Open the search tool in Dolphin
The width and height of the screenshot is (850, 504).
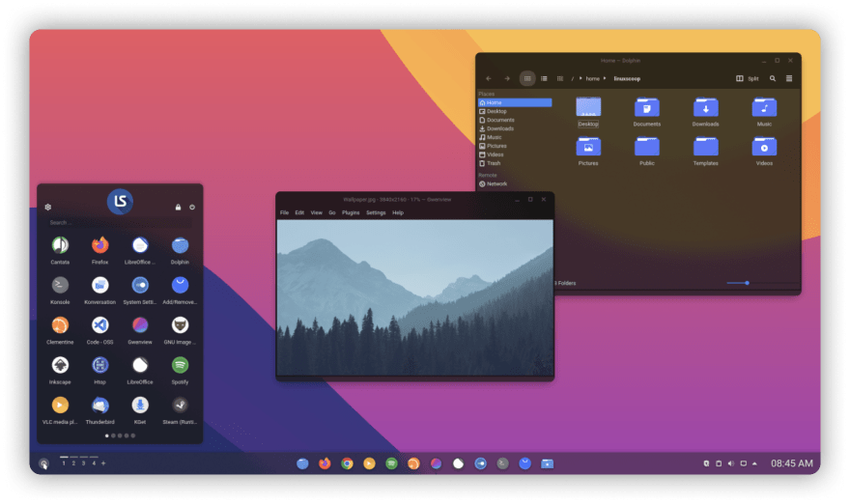pos(773,78)
